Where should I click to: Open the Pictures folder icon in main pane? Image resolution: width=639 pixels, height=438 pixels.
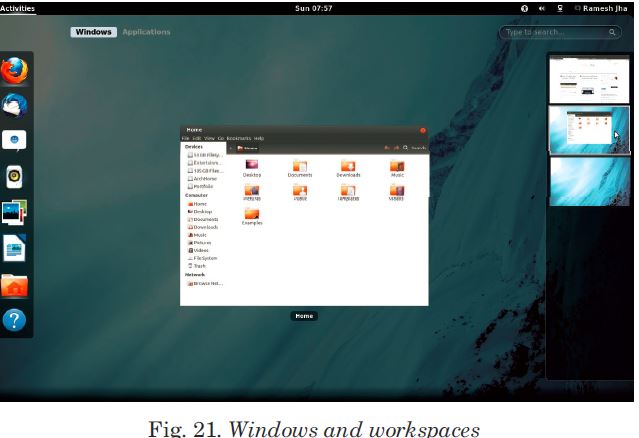252,192
